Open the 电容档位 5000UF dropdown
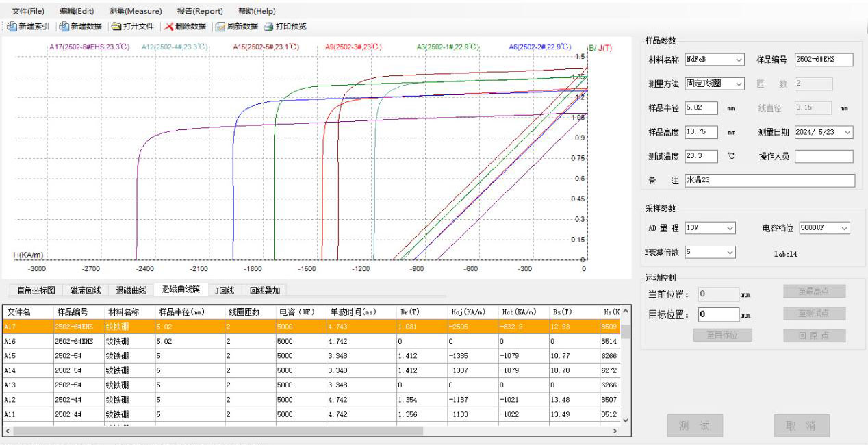The width and height of the screenshot is (868, 445). coord(844,228)
